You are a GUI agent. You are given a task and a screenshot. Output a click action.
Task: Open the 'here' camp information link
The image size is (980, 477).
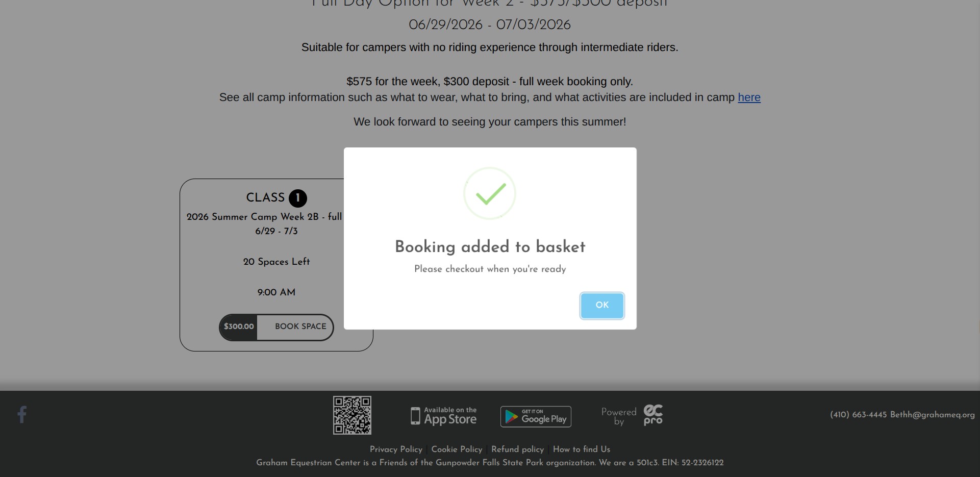[749, 97]
